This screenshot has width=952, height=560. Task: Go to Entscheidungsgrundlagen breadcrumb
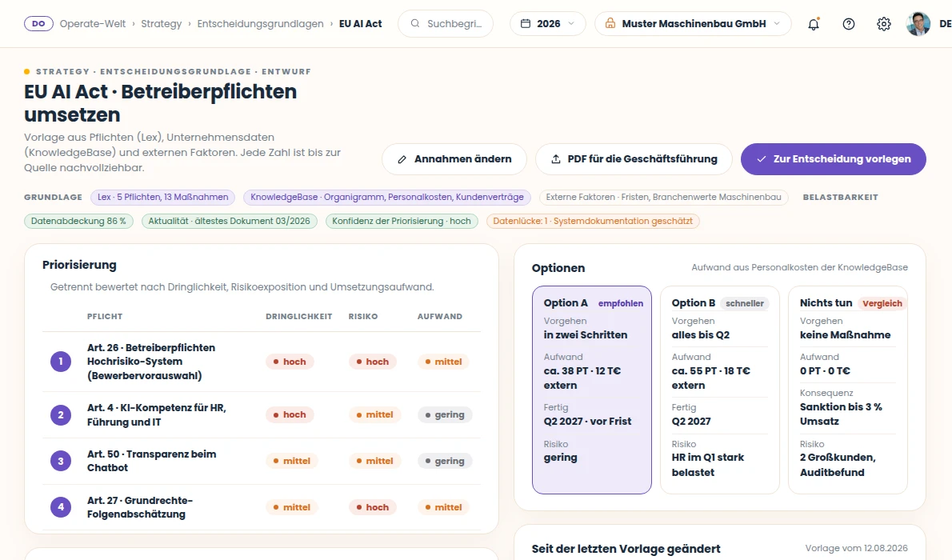(x=260, y=24)
